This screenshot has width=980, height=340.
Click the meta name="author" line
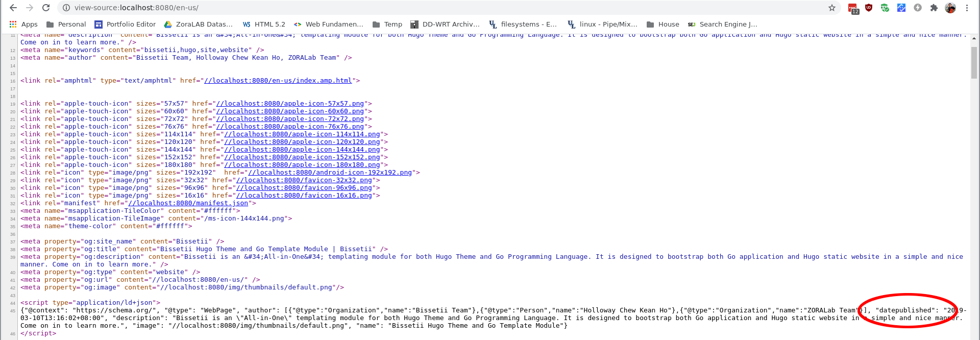point(186,58)
